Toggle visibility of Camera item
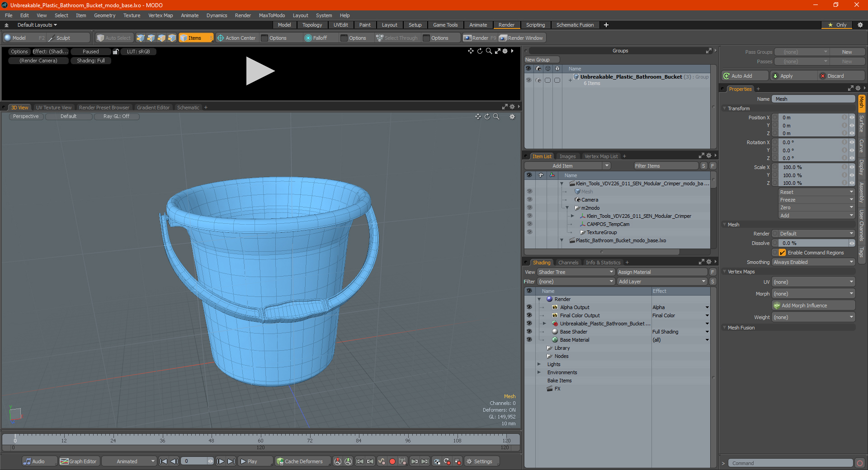 pos(529,200)
